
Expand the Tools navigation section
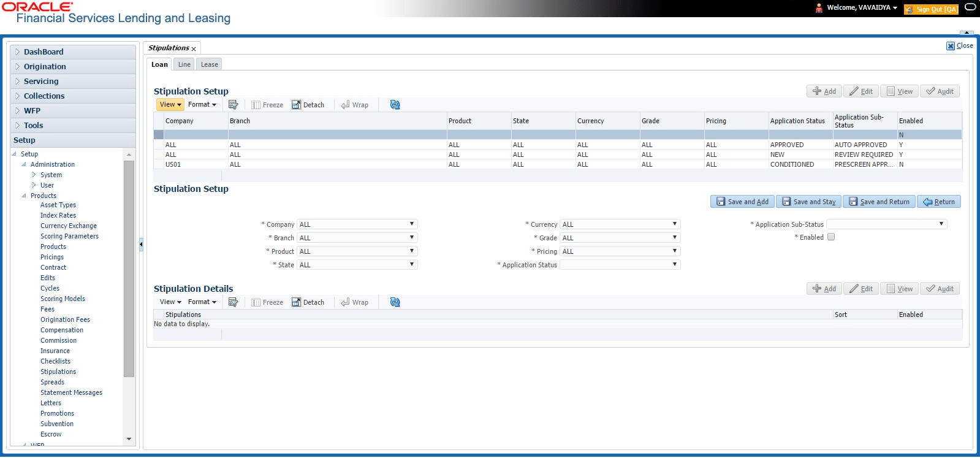(x=18, y=126)
